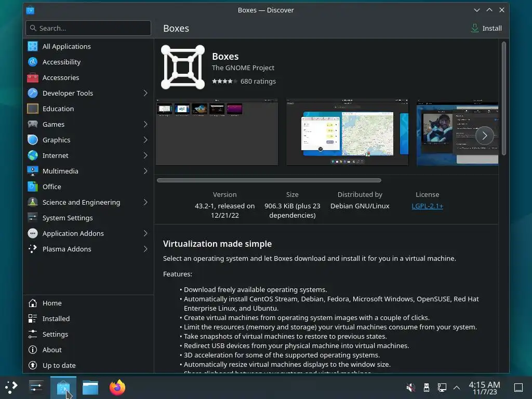Expand the Graphics subcategories arrow
Viewport: 532px width, 399px height.
(145, 140)
